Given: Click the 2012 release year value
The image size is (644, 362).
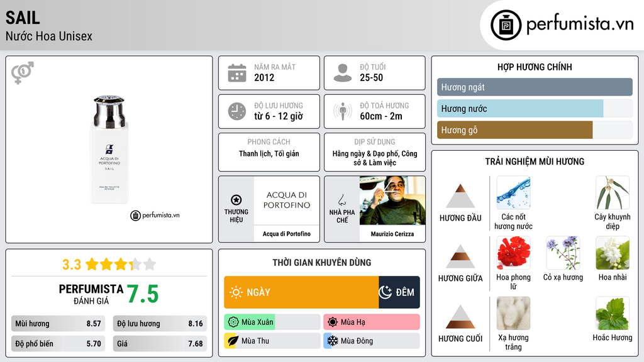Looking at the screenshot, I should coord(264,77).
